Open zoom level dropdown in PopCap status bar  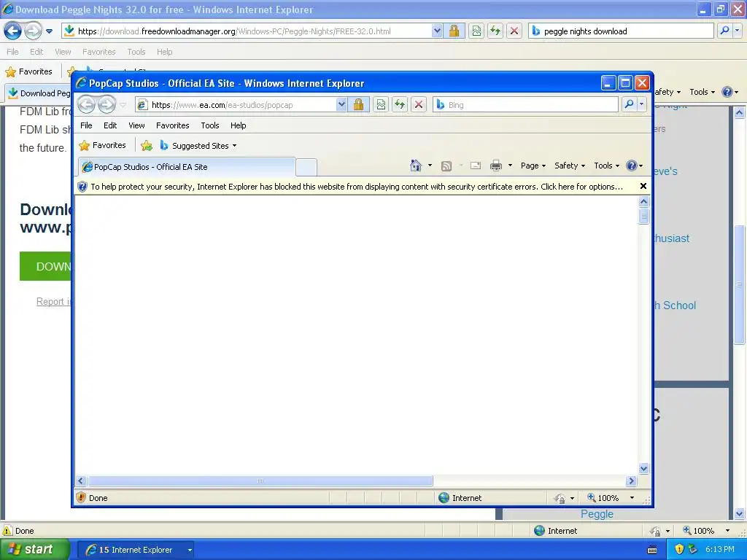[x=632, y=497]
